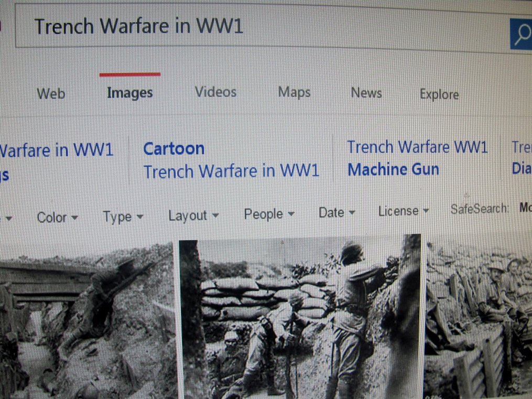Expand the Type filter dropdown

coord(123,217)
